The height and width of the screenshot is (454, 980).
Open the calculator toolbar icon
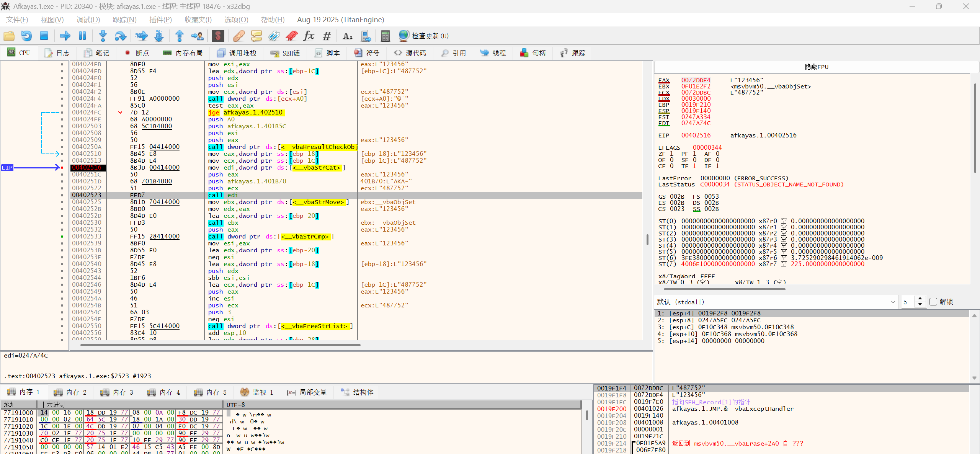tap(385, 36)
